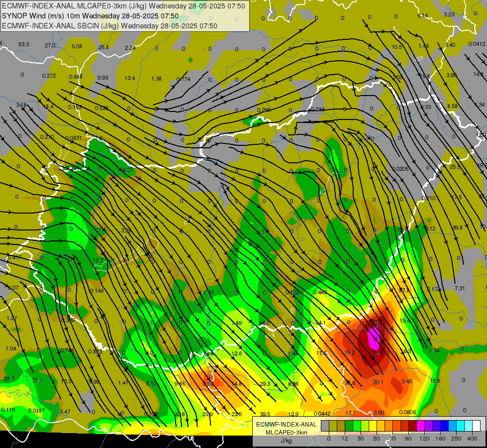487x448 pixels.
Task: Click the map value 29.3
Action: 265,384
